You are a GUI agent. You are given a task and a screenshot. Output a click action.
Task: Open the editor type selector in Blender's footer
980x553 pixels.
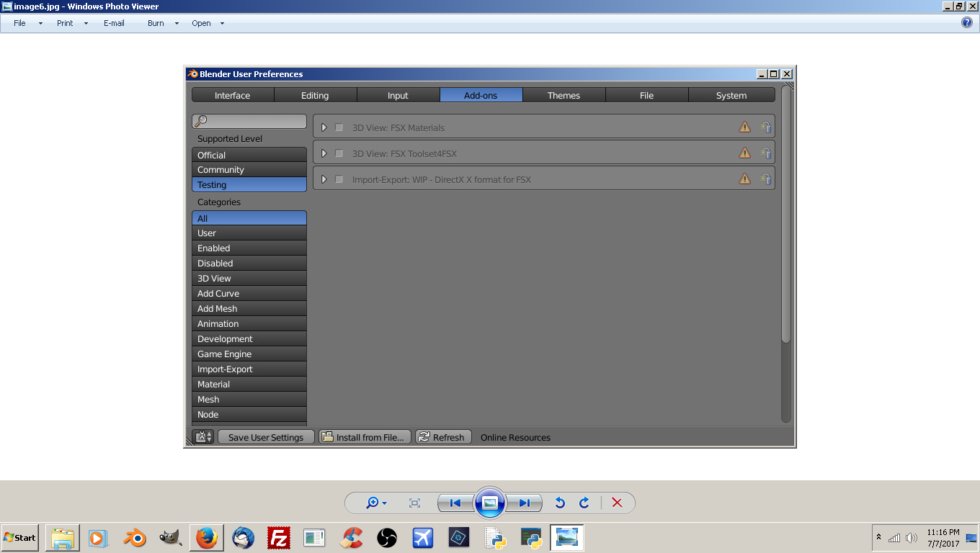pyautogui.click(x=203, y=437)
